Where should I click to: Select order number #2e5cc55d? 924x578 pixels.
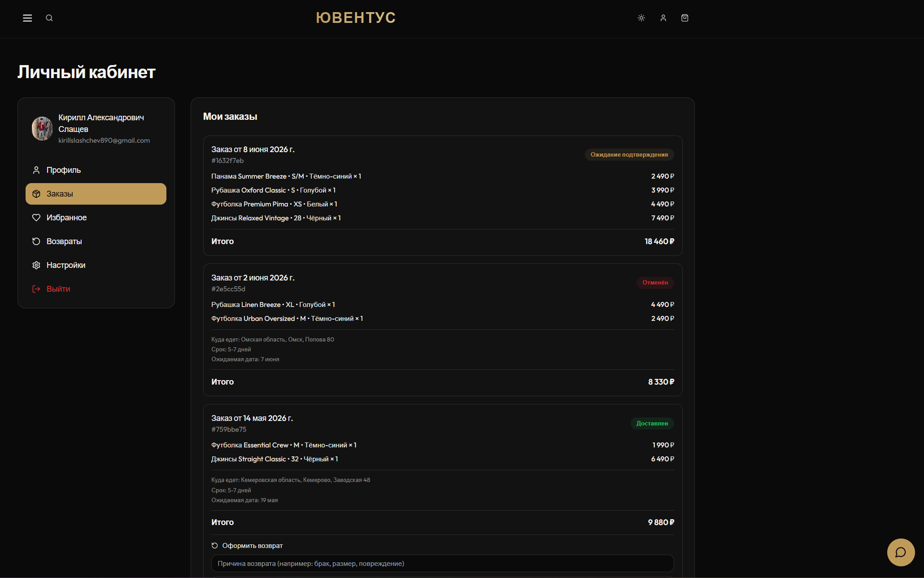pyautogui.click(x=228, y=289)
